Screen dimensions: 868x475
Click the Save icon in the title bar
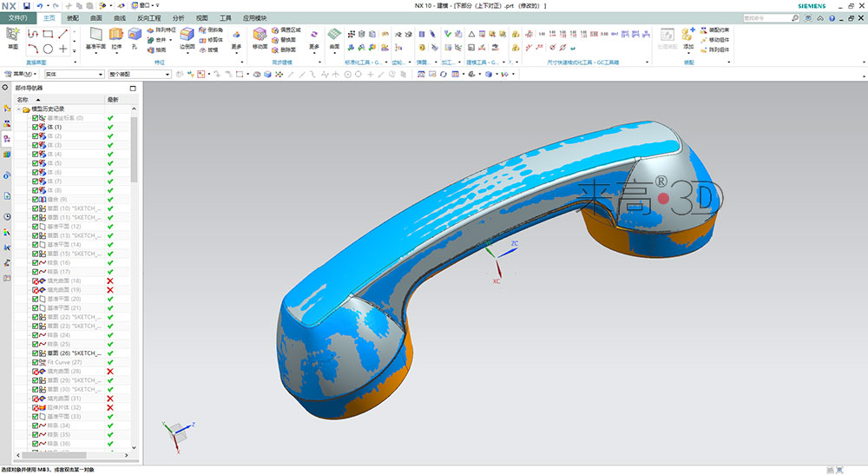click(27, 6)
